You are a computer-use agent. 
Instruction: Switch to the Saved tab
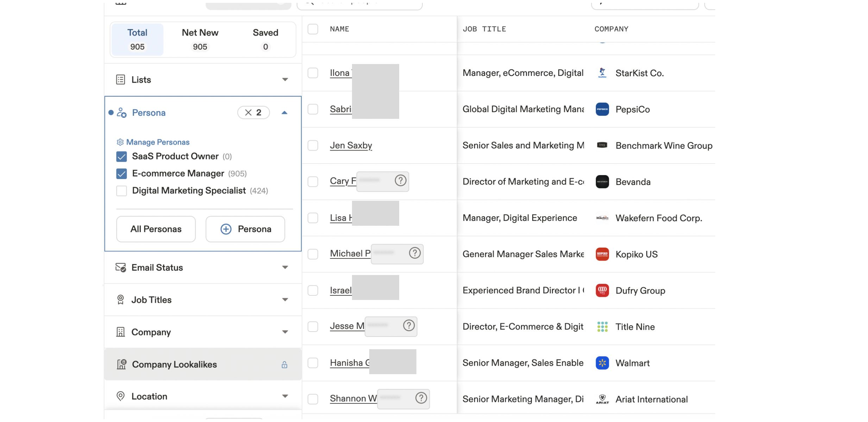[x=265, y=39]
